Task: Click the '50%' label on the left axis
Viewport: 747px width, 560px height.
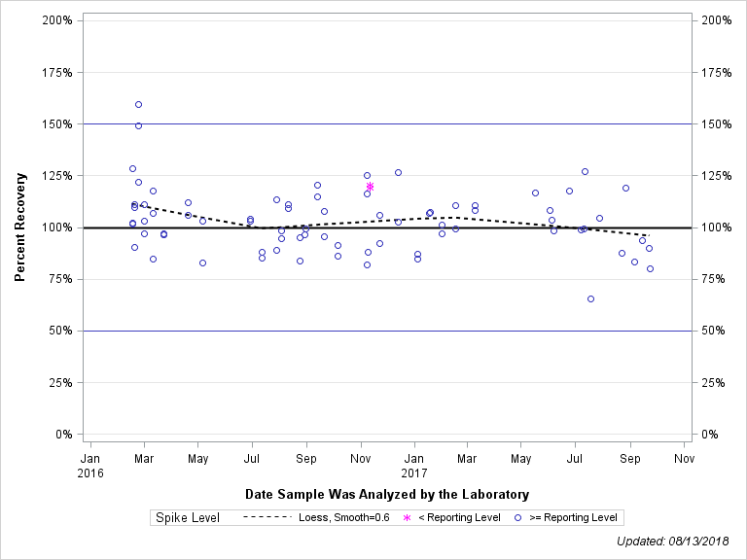Action: click(x=60, y=331)
